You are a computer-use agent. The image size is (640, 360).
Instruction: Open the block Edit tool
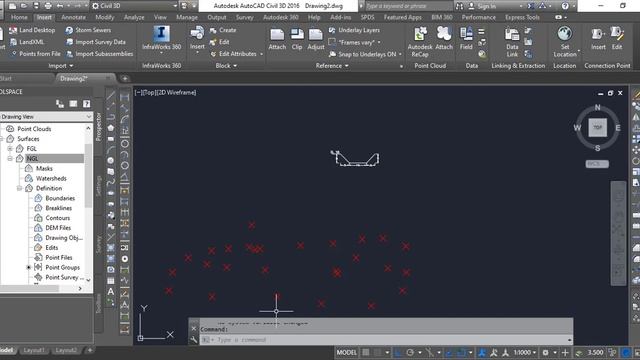point(220,42)
